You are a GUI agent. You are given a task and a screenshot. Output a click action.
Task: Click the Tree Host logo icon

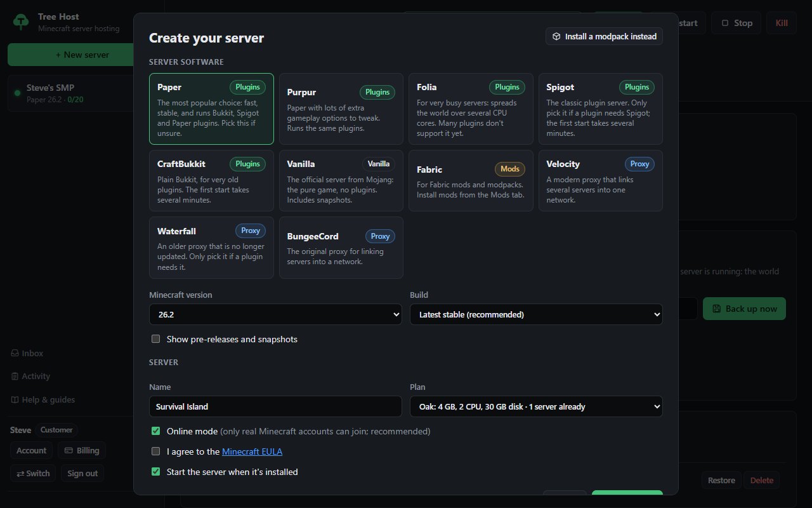21,22
